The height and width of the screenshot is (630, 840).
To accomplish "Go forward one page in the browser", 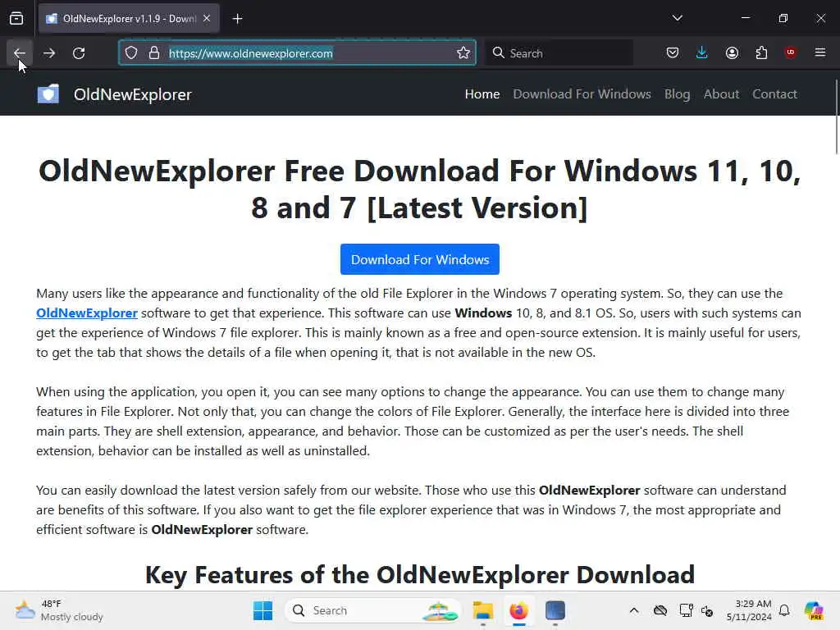I will 49,53.
